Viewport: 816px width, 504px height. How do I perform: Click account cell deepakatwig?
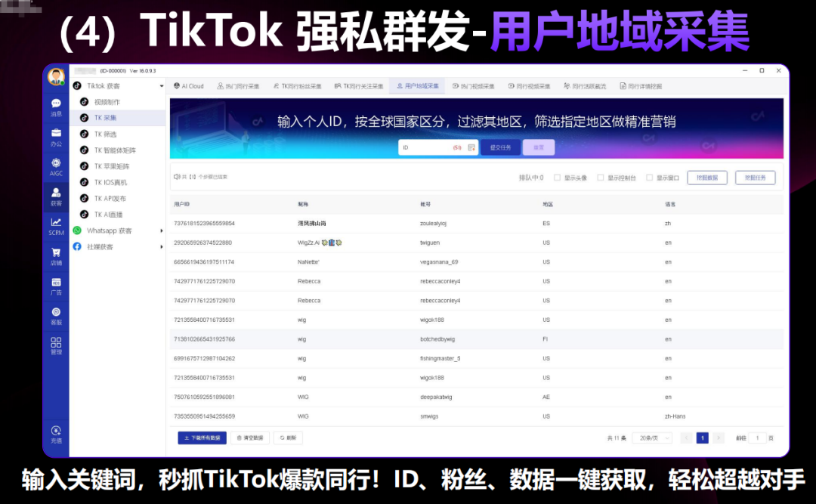pyautogui.click(x=436, y=397)
